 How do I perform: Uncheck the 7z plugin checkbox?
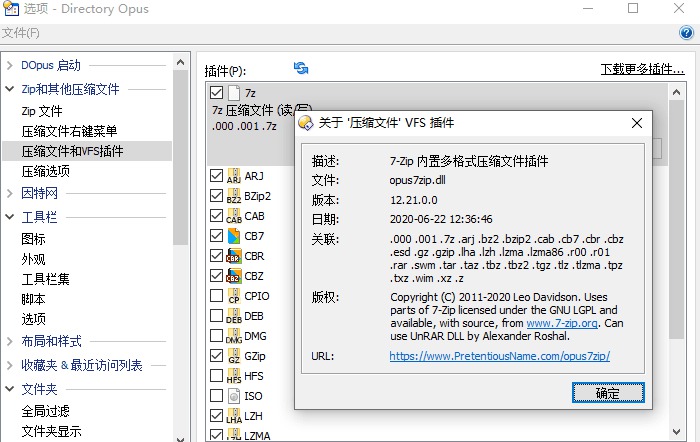point(217,93)
